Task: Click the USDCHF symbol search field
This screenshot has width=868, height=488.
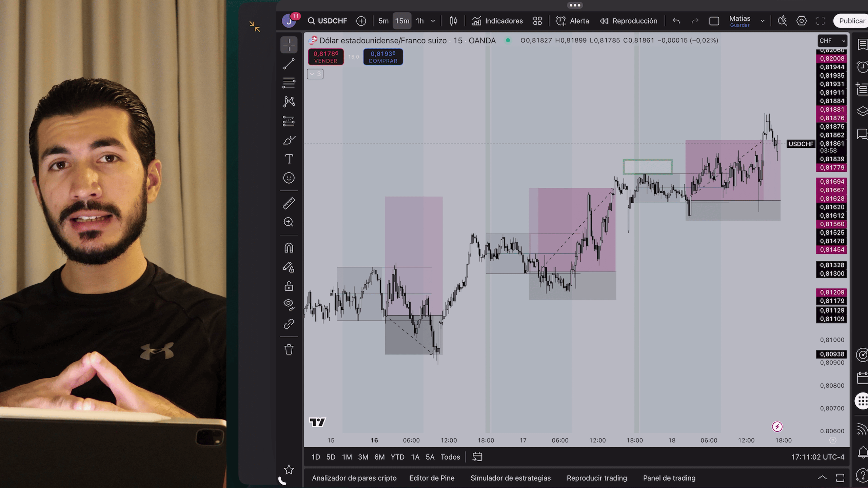Action: [x=328, y=21]
